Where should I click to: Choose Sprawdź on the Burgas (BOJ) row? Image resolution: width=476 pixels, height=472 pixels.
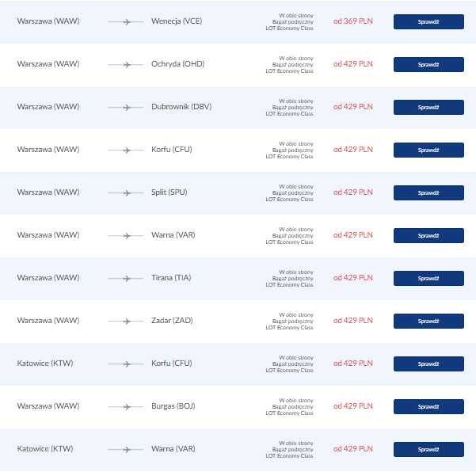[428, 407]
